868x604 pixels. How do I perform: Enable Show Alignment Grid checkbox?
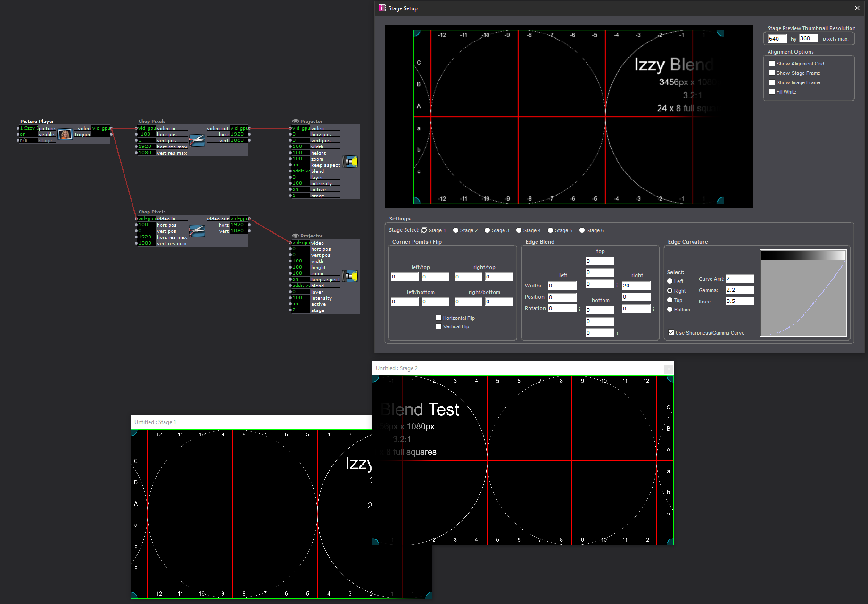point(772,63)
